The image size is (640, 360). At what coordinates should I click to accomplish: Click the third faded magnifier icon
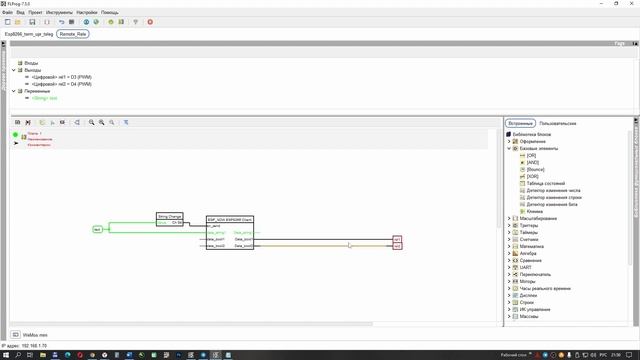click(x=111, y=122)
